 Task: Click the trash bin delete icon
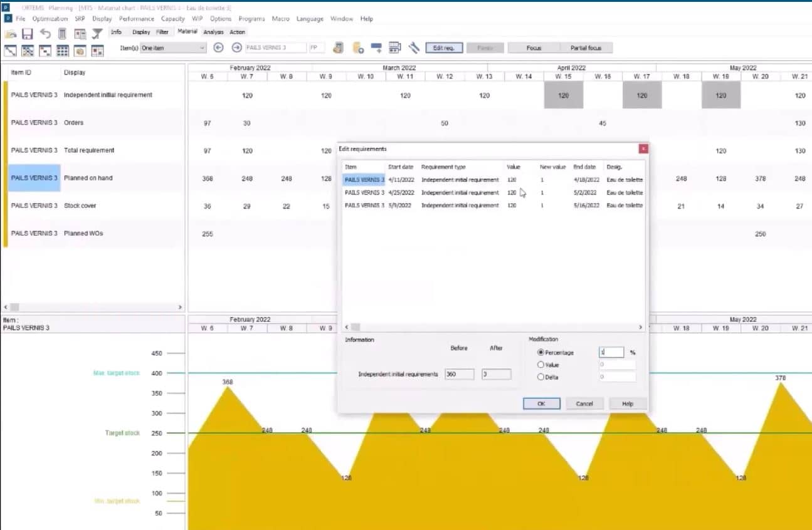(x=62, y=33)
